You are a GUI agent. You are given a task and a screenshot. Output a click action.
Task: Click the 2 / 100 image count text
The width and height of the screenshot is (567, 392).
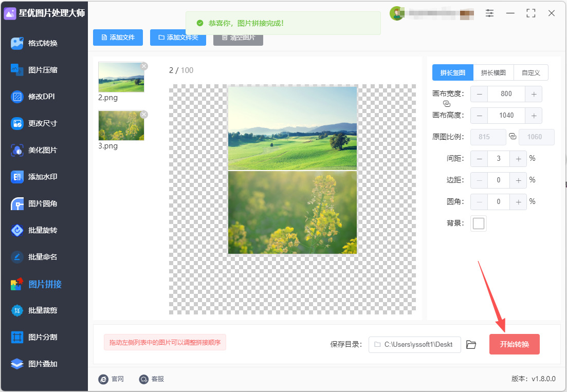pyautogui.click(x=181, y=70)
